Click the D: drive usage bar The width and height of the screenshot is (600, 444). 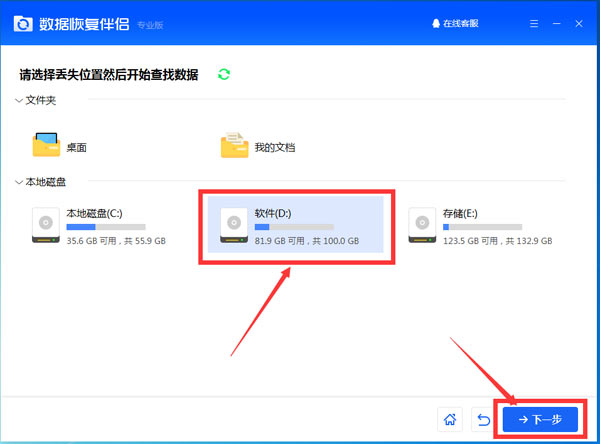point(294,227)
